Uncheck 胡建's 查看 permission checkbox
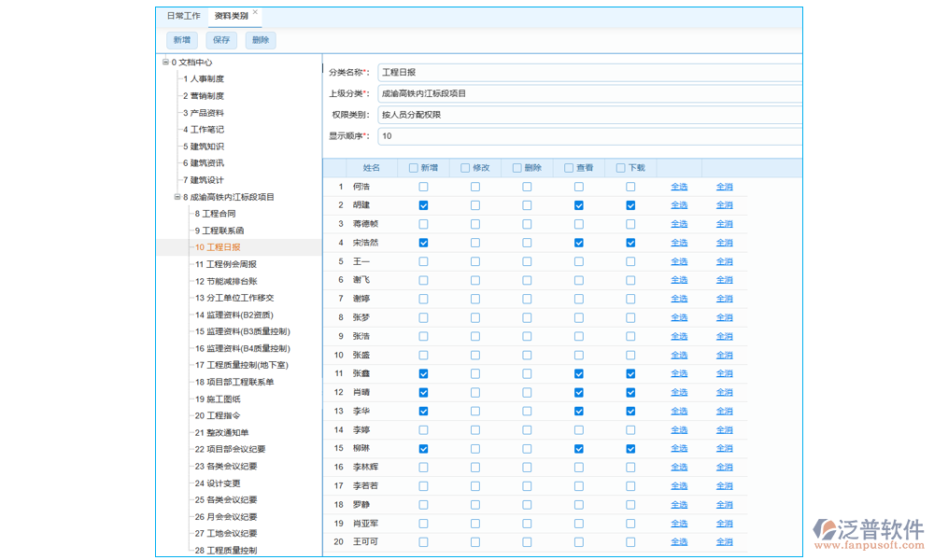Screen dimensions: 934x560 pyautogui.click(x=578, y=204)
